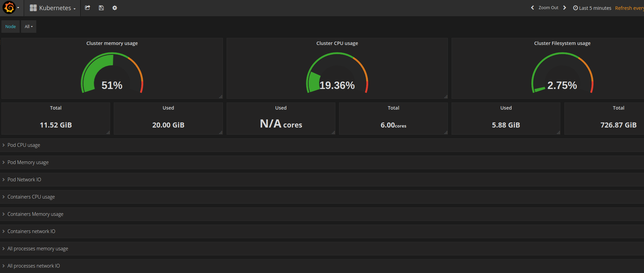
Task: Shift time range forward with right arrow
Action: (x=564, y=8)
